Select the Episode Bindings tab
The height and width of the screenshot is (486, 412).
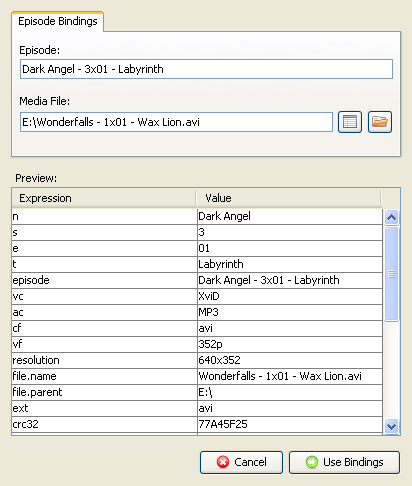58,21
